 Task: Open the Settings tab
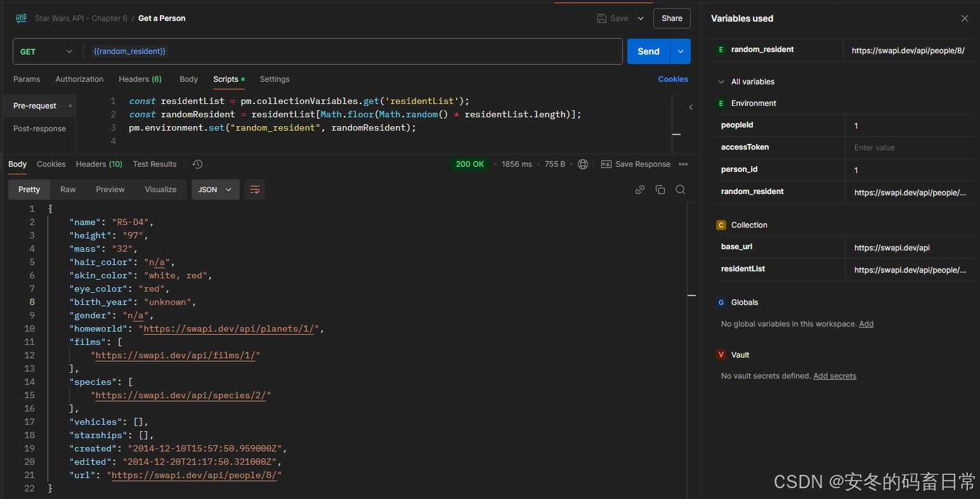click(x=275, y=79)
